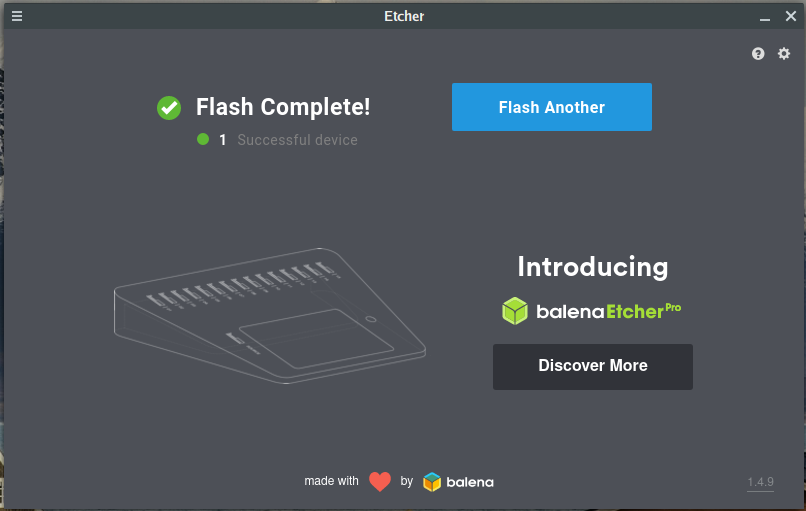
Task: Click the Successful device label
Action: tap(297, 140)
